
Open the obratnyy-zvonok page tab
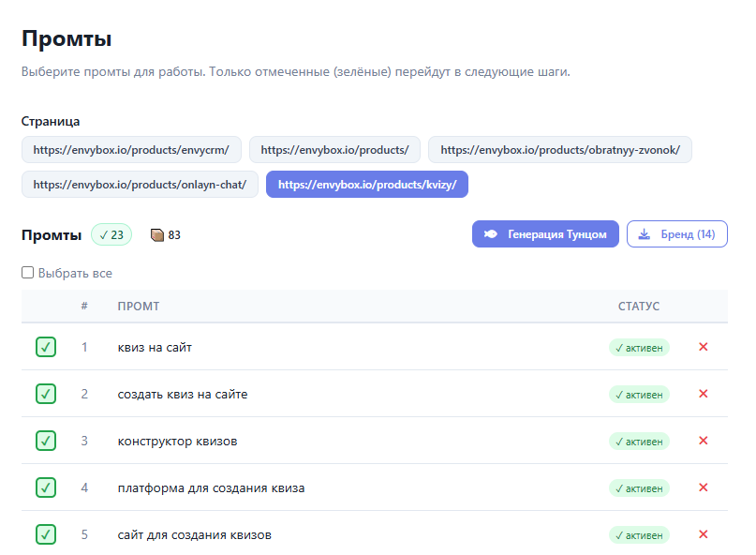pyautogui.click(x=559, y=149)
